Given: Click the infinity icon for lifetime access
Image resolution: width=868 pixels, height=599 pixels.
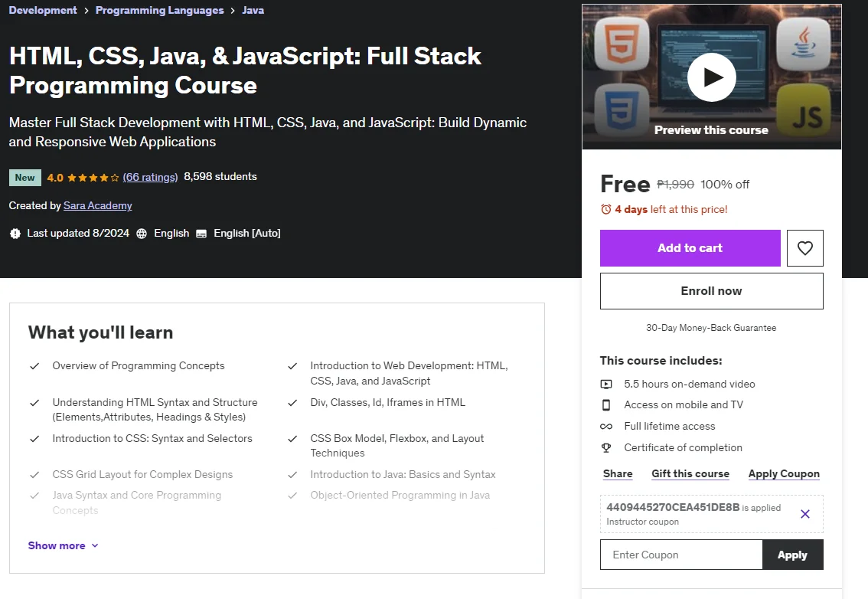Looking at the screenshot, I should click(x=606, y=426).
